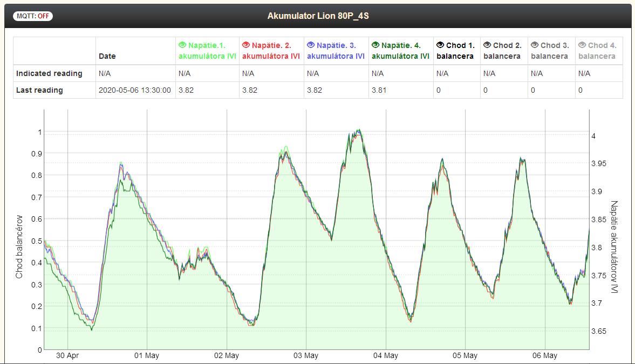Click the blue eye icon for Napätie 3

point(311,45)
